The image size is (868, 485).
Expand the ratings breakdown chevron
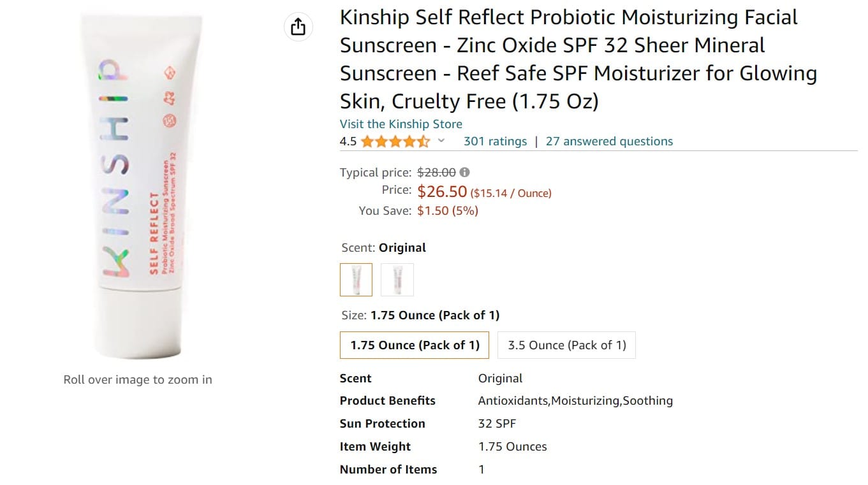coord(441,141)
